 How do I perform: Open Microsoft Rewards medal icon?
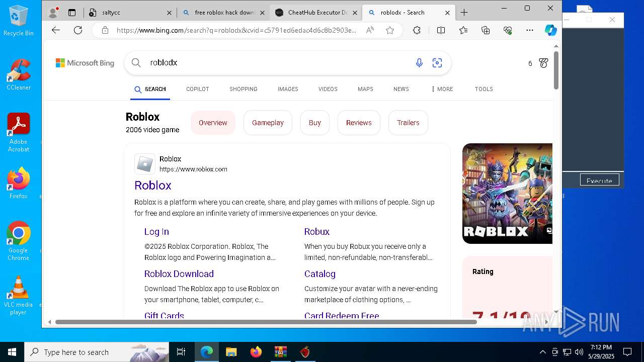pyautogui.click(x=543, y=63)
